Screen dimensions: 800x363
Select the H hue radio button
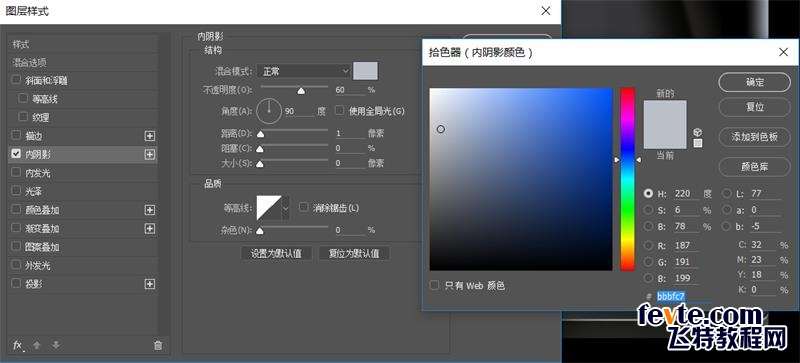648,193
